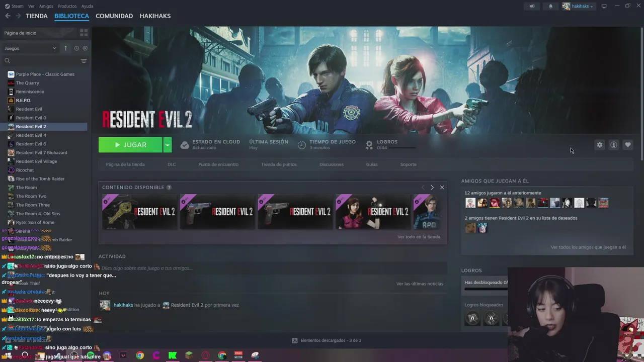The height and width of the screenshot is (362, 644).
Task: Open the Ayuda menu
Action: click(87, 6)
